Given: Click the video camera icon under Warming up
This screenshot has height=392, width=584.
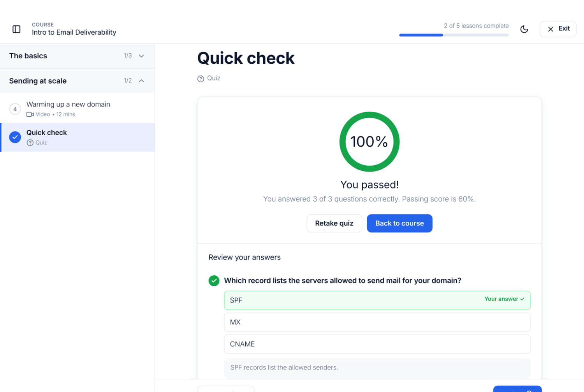Looking at the screenshot, I should [30, 114].
